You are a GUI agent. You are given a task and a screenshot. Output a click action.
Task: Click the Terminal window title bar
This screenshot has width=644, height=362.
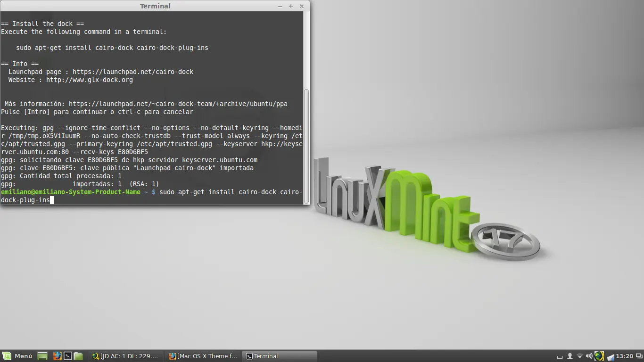[155, 6]
